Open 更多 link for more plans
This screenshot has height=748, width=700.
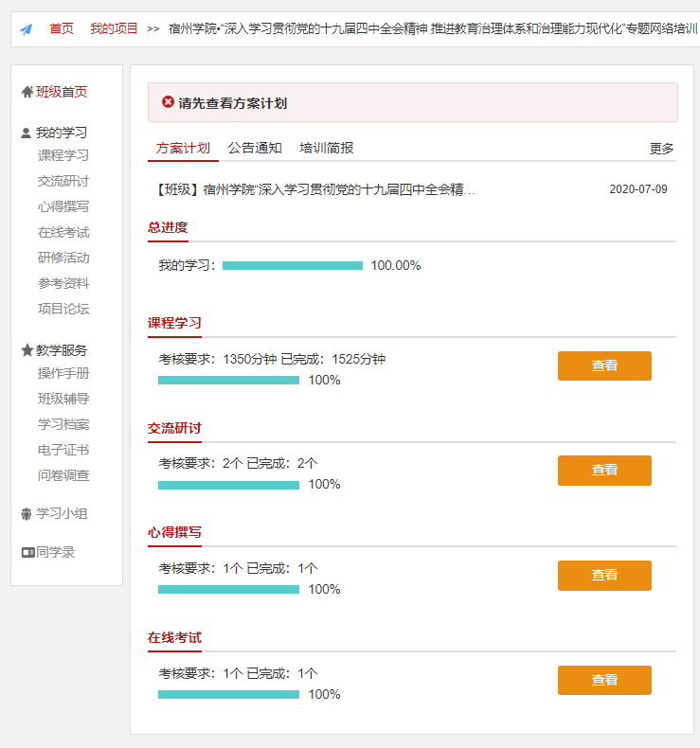(x=661, y=149)
